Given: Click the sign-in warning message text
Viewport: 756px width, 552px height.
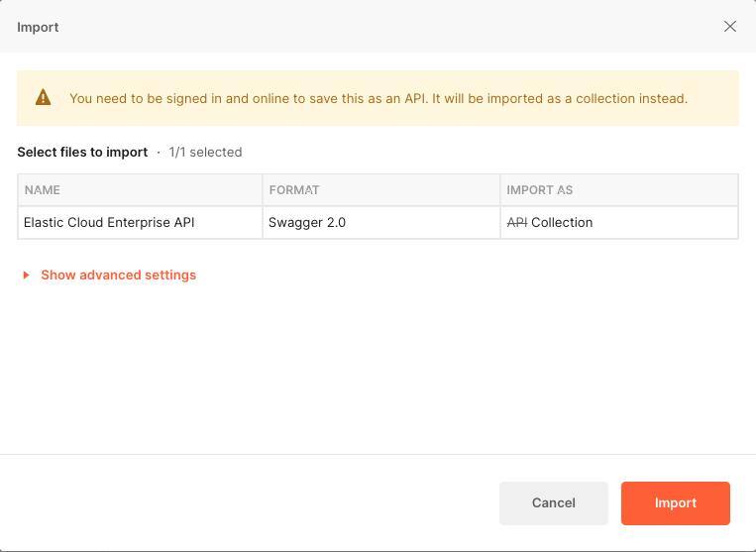Looking at the screenshot, I should coord(378,99).
